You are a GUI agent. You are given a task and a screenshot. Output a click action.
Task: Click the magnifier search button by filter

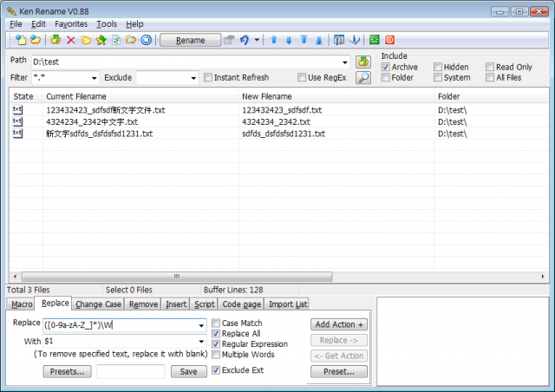point(363,77)
